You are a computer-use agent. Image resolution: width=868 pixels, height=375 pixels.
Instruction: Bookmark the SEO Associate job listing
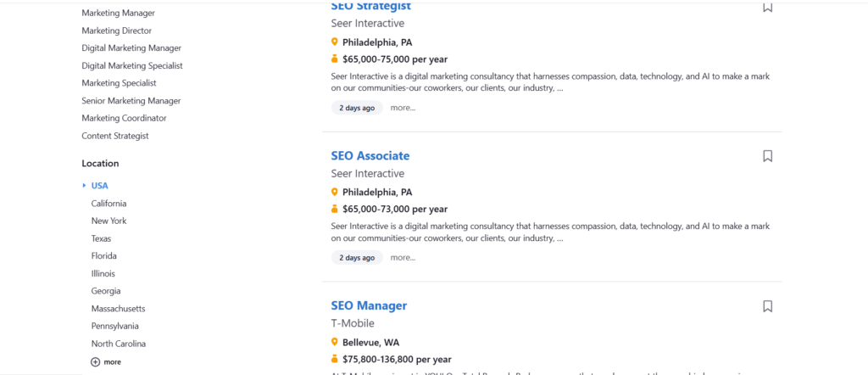pyautogui.click(x=767, y=156)
